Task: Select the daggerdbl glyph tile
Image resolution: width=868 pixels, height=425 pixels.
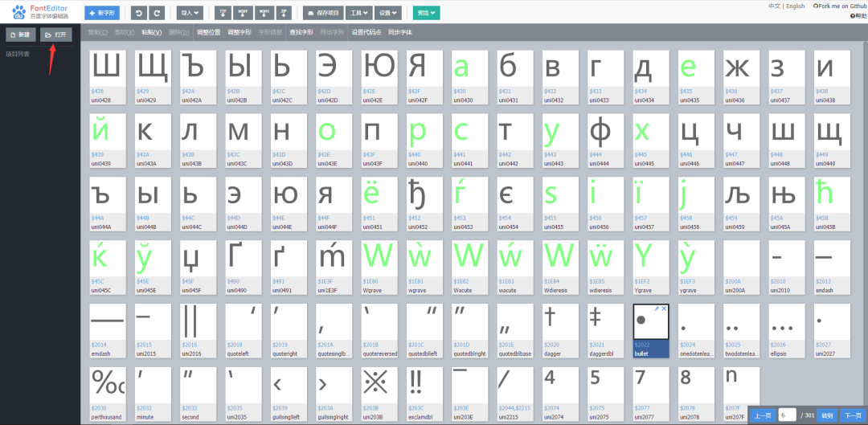Action: (606, 331)
